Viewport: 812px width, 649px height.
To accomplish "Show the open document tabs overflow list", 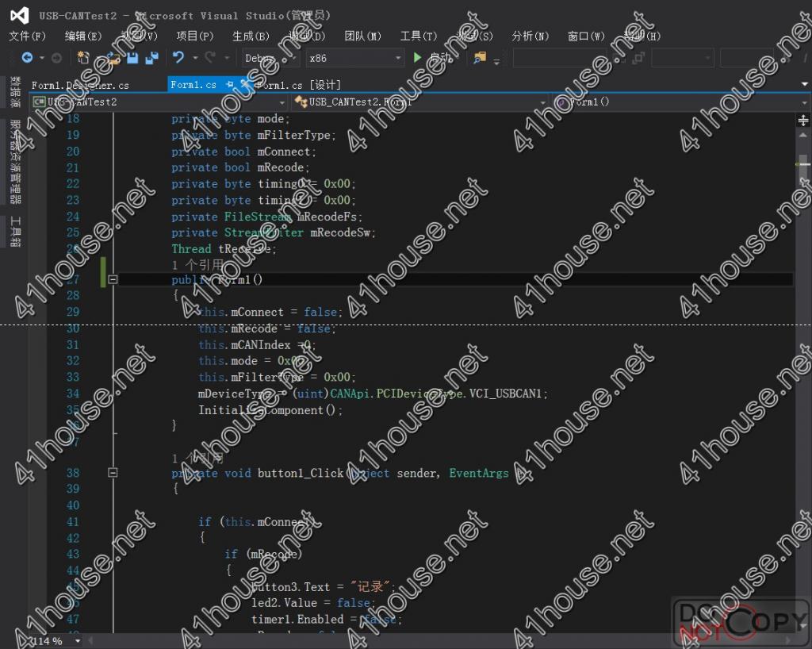I will point(804,84).
